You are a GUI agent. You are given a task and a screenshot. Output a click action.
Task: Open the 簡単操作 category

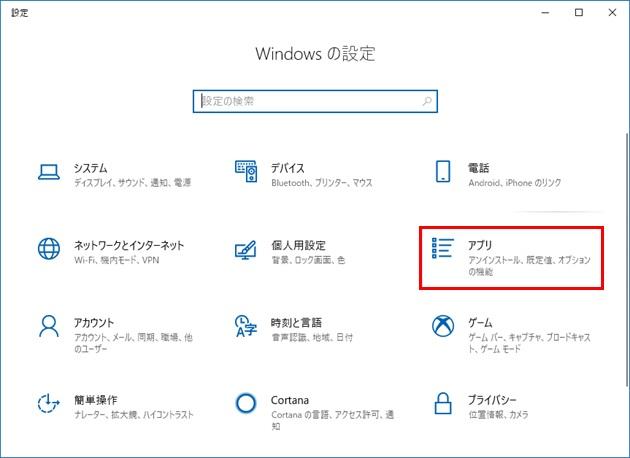coord(96,400)
